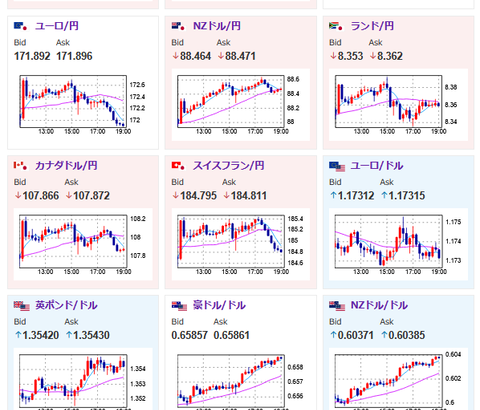Image resolution: width=480 pixels, height=410 pixels.
Task: Click the Euro/Dollar flag icon
Action: pos(337,166)
